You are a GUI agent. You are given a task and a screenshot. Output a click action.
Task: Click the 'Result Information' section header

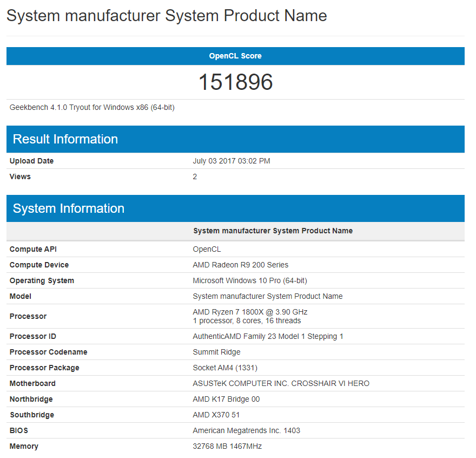(235, 139)
